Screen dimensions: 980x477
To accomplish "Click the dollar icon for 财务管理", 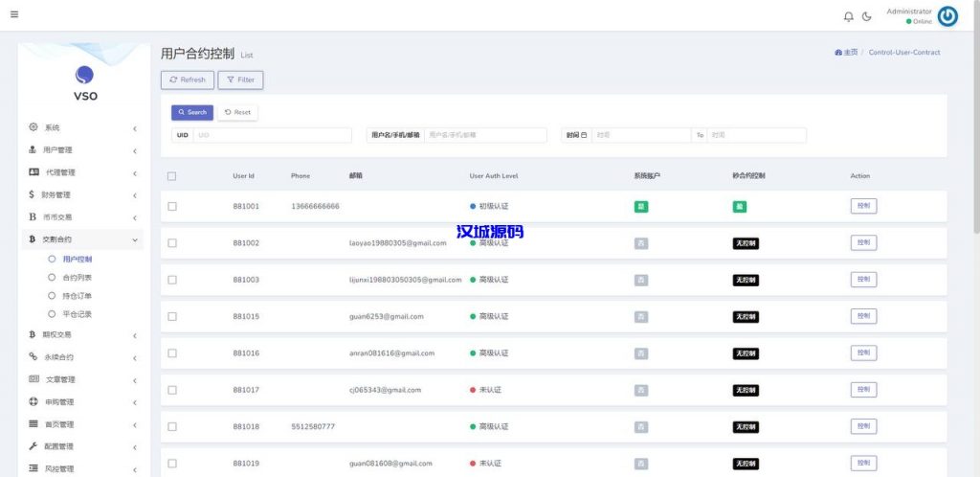I will (33, 194).
